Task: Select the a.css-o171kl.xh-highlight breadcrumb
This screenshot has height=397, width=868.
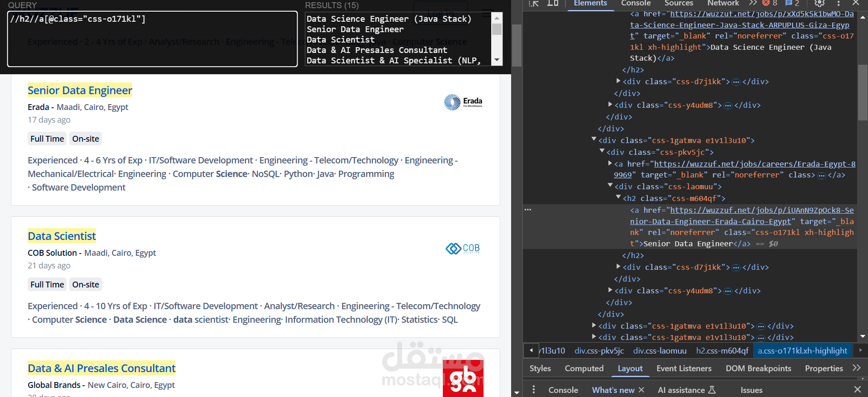Action: point(802,351)
